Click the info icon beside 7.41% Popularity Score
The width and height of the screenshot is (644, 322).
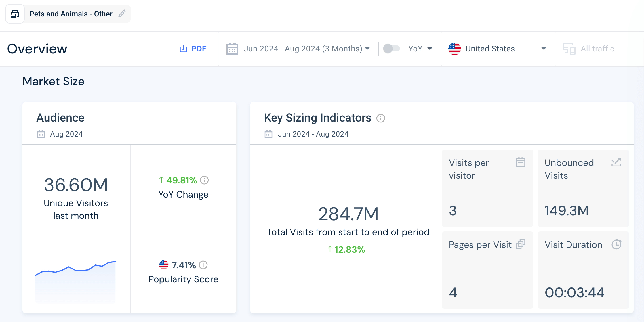(x=203, y=265)
